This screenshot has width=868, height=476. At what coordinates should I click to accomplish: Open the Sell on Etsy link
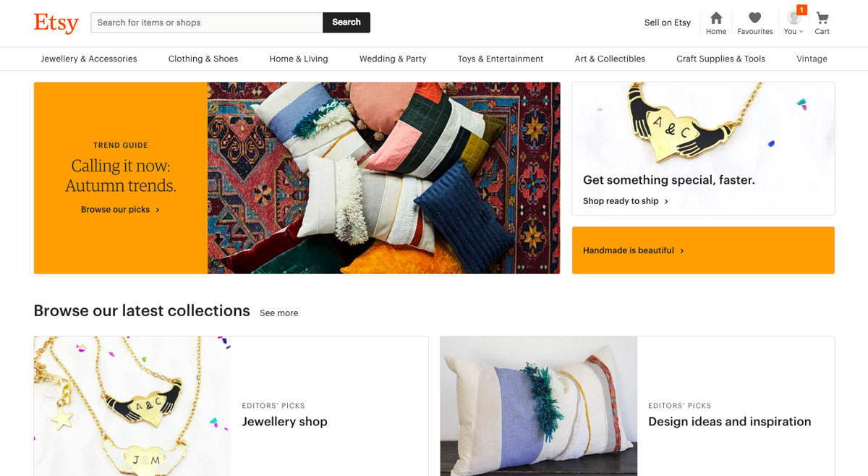[667, 22]
